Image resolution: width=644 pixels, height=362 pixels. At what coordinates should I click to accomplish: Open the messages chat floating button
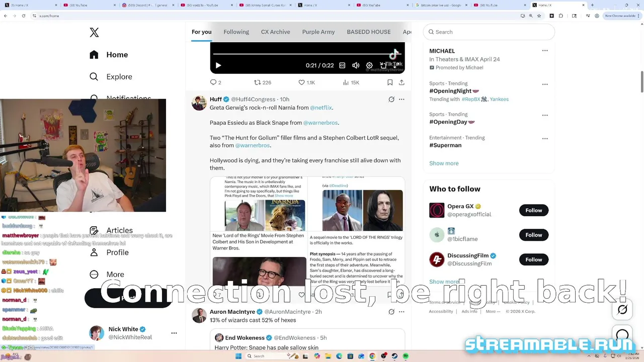click(x=622, y=335)
